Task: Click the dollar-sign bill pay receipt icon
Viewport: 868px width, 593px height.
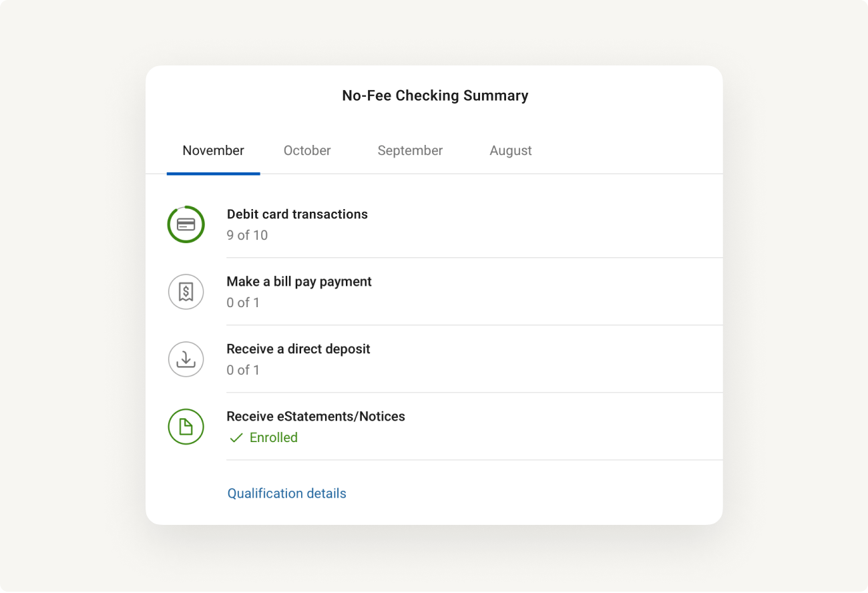Action: pyautogui.click(x=186, y=292)
